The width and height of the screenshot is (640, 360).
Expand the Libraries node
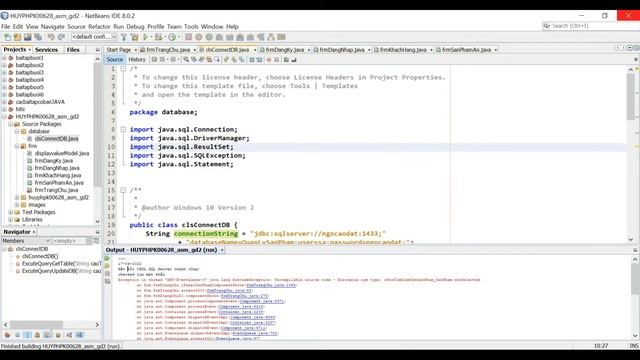point(10,220)
